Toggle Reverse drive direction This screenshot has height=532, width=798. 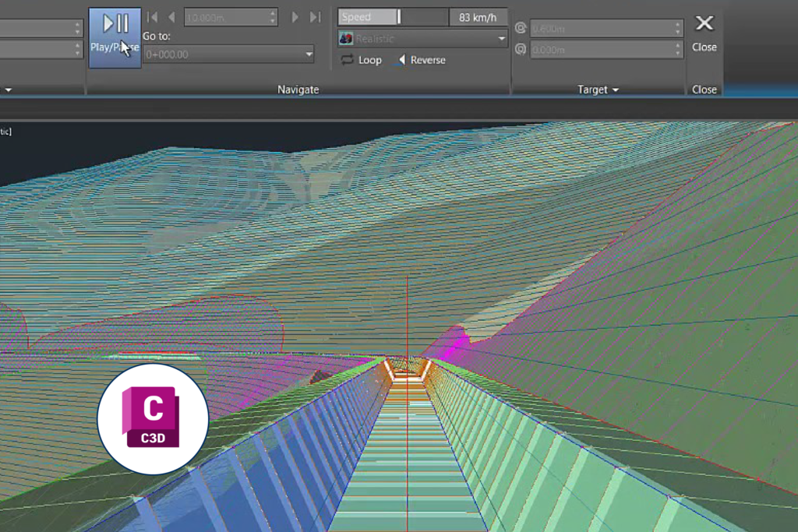click(x=422, y=60)
